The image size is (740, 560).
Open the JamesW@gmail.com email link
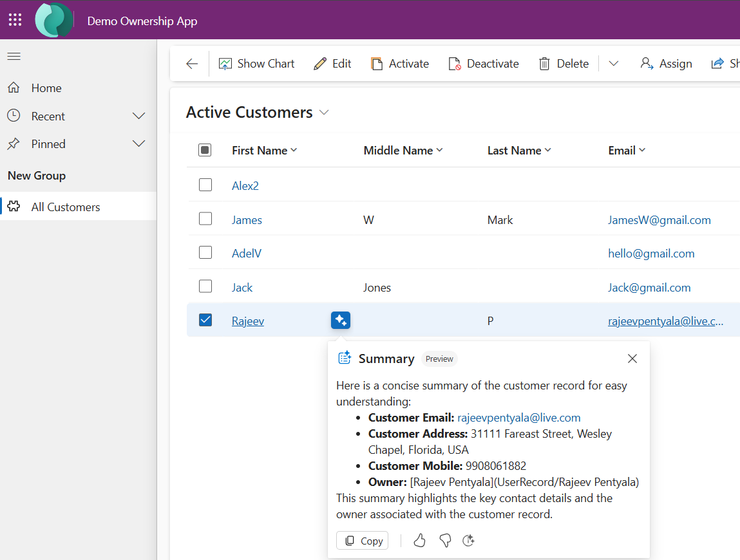coord(659,220)
